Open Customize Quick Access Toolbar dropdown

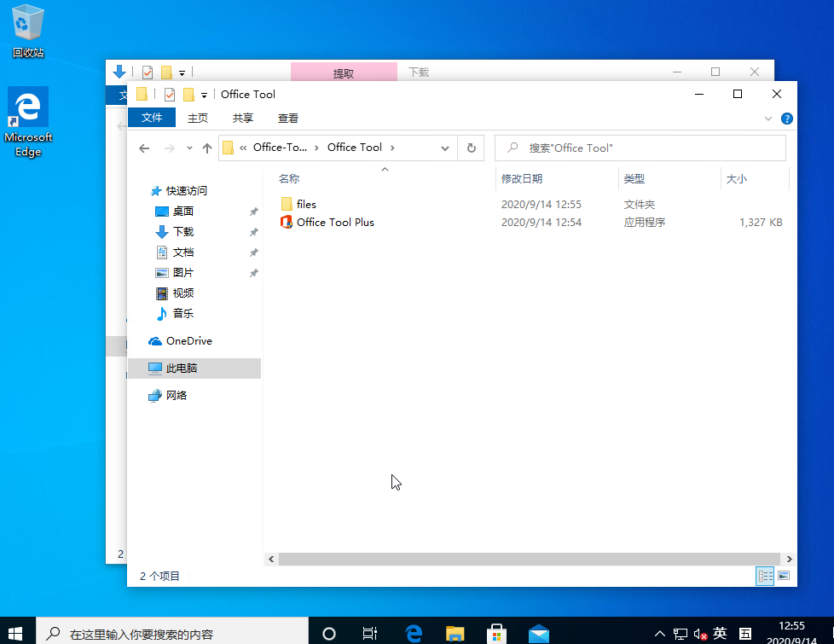[x=205, y=96]
